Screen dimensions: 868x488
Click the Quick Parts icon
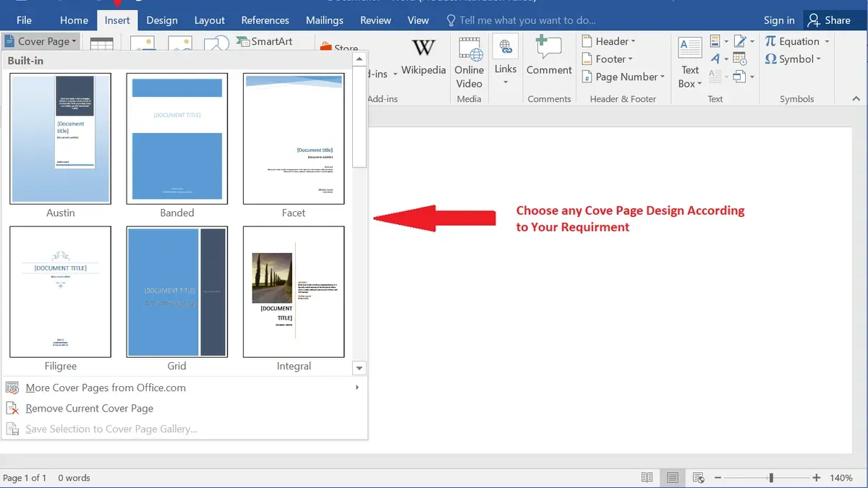[x=715, y=41]
